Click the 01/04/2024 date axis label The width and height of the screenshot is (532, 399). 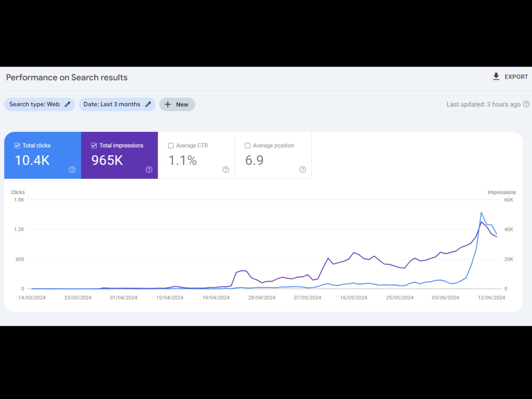pos(123,297)
